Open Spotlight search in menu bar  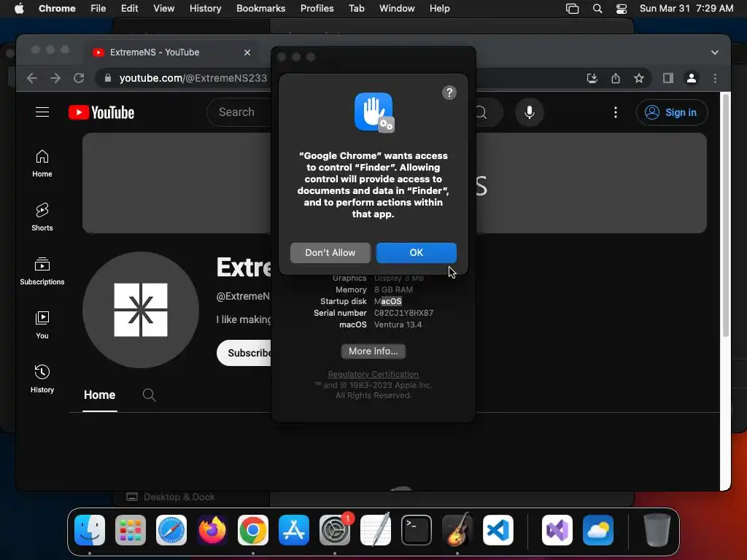pos(597,9)
